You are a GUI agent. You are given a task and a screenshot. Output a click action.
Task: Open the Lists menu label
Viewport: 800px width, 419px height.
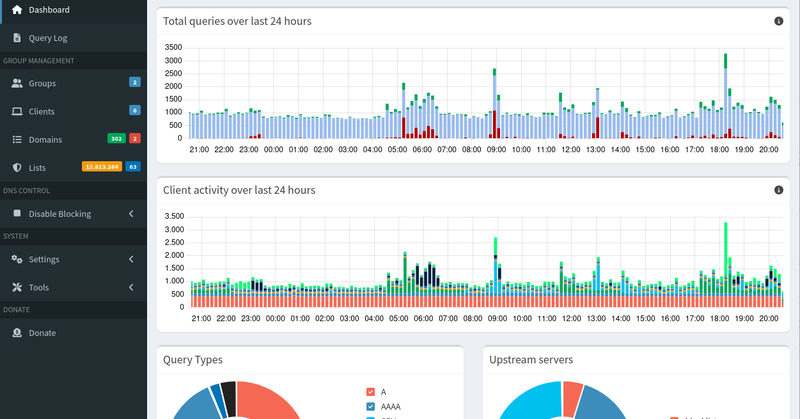[37, 167]
